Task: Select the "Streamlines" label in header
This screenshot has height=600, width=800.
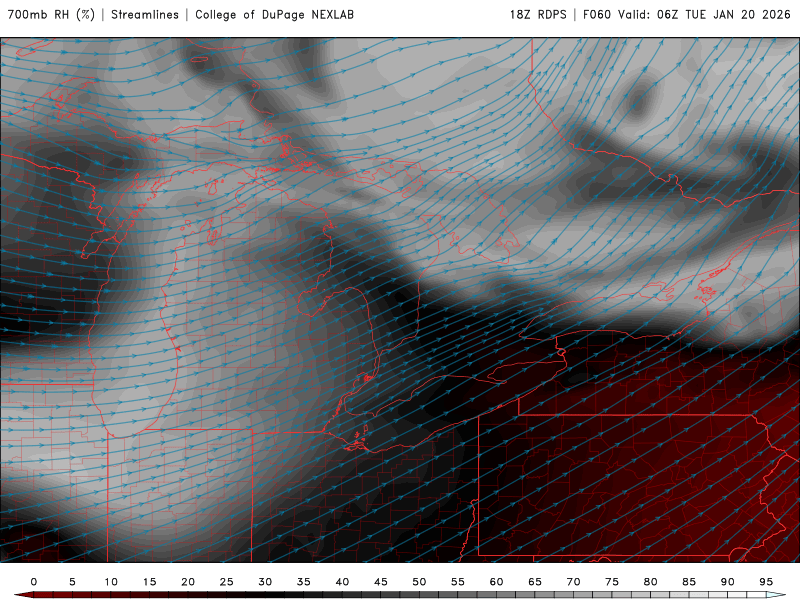Action: tap(145, 14)
